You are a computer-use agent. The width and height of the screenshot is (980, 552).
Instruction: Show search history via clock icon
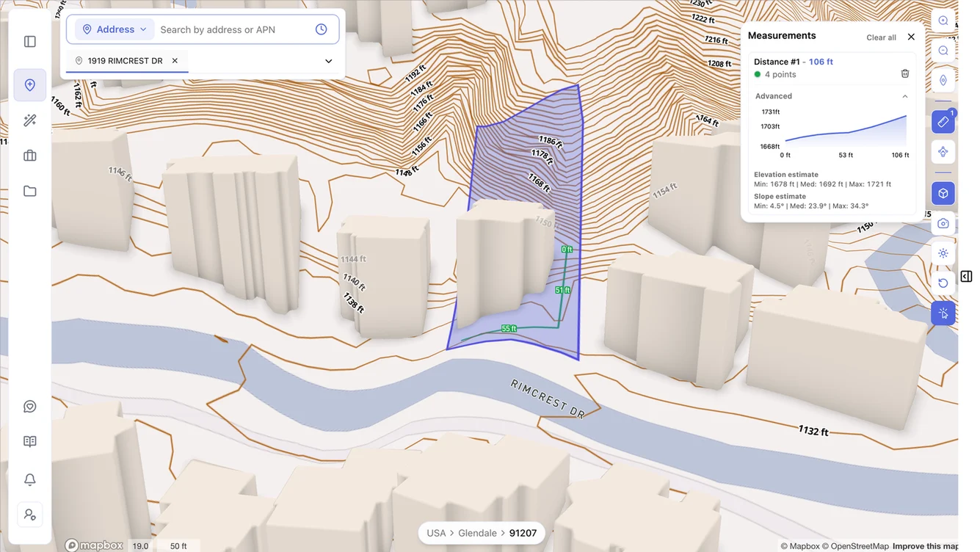pos(321,29)
